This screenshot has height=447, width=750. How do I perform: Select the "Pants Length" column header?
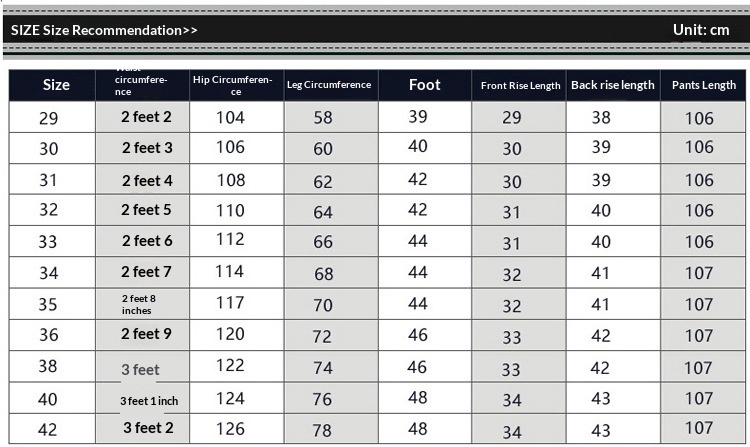[703, 85]
